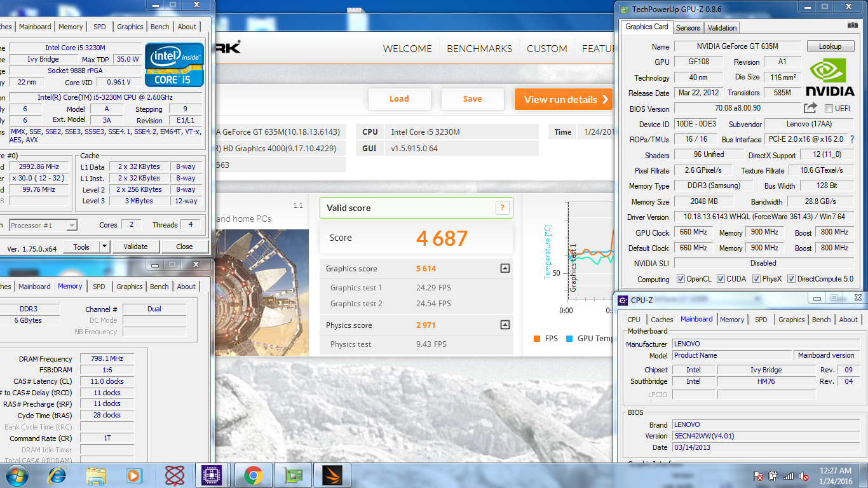Click Physics test 9.43 FPS row
Image resolution: width=868 pixels, height=488 pixels.
416,344
